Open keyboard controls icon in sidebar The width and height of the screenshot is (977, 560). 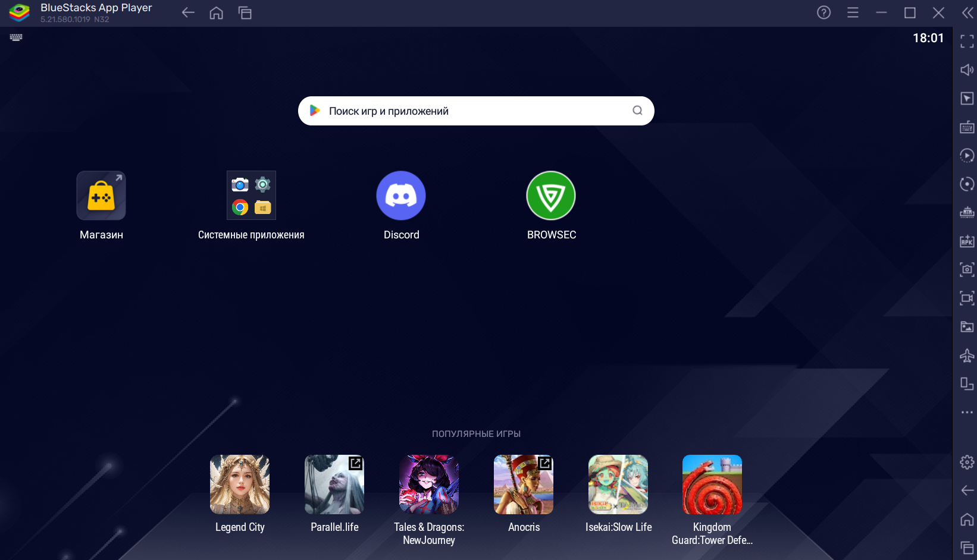click(x=967, y=127)
